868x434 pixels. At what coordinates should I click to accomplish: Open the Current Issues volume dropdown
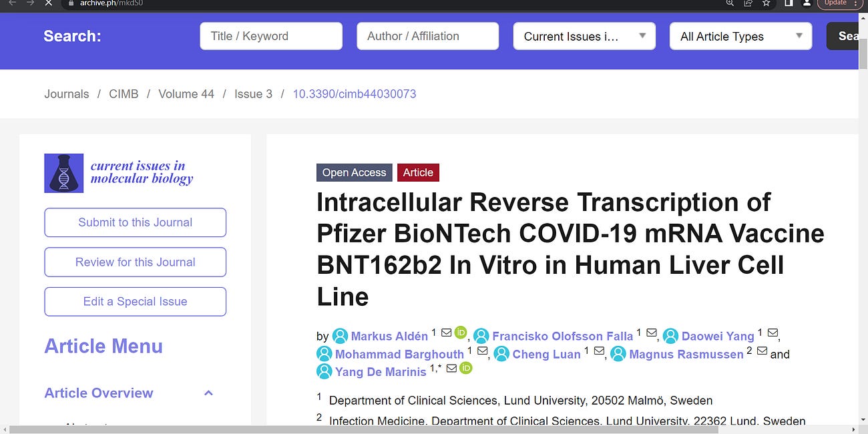[x=584, y=36]
